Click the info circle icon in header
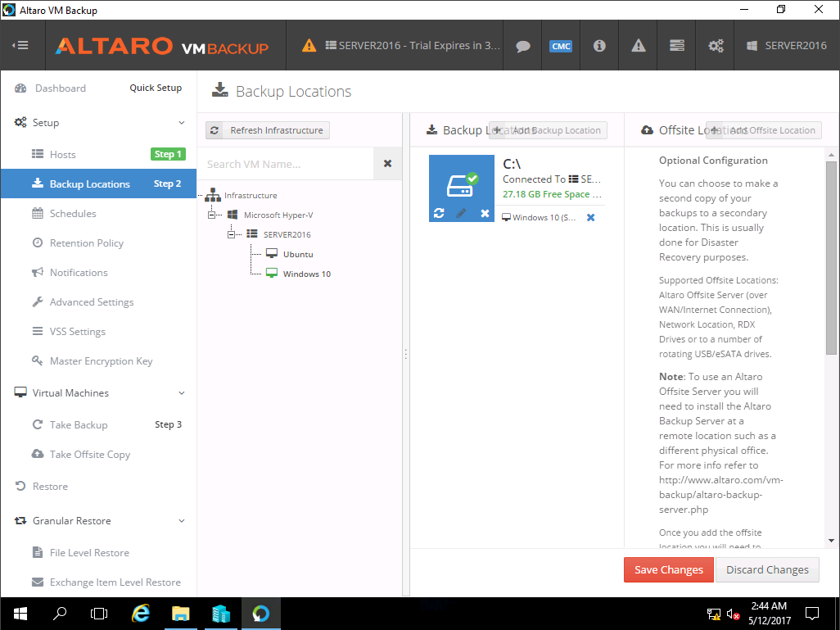This screenshot has width=840, height=630. tap(599, 46)
